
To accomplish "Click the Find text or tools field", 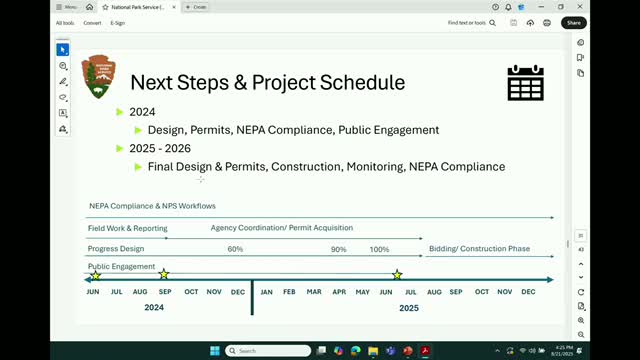I will pos(472,23).
